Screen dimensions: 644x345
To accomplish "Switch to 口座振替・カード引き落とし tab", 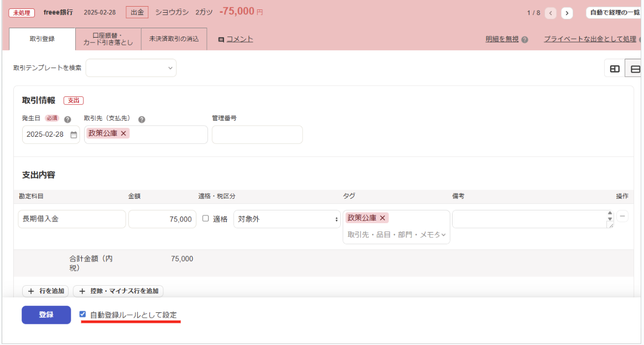I will (108, 39).
